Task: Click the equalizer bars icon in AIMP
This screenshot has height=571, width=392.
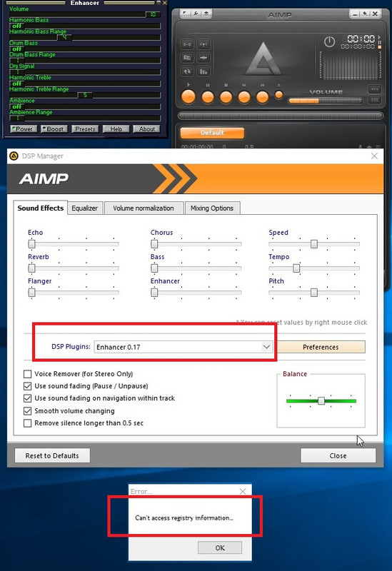Action: [203, 71]
